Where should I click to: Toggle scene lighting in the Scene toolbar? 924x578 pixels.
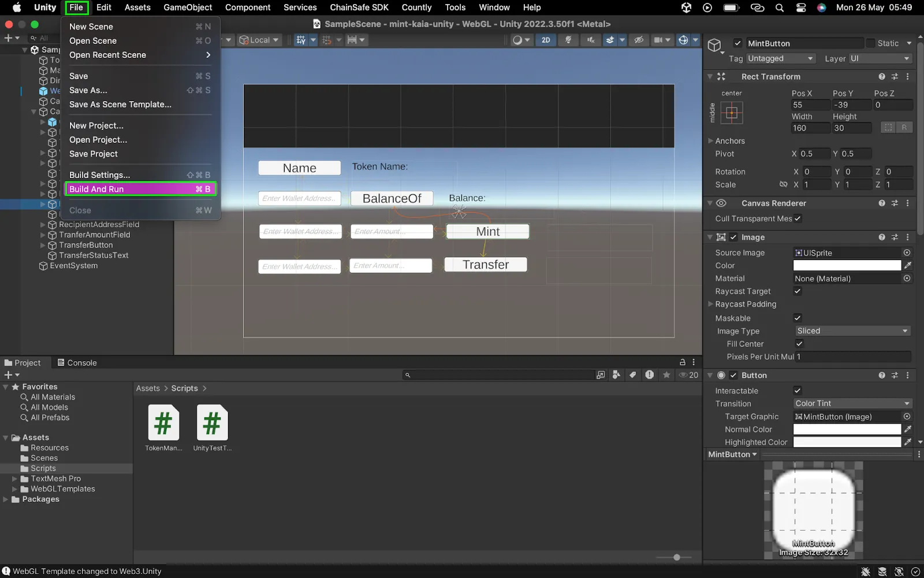[568, 40]
